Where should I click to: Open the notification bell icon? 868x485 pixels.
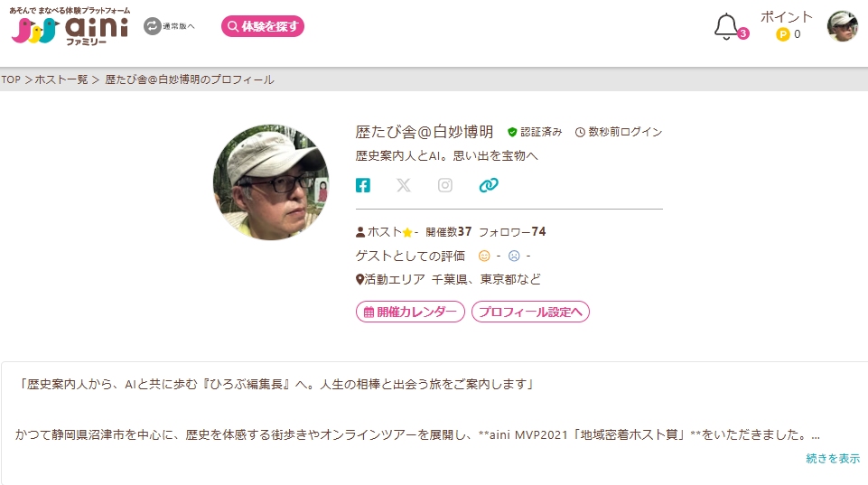click(726, 26)
